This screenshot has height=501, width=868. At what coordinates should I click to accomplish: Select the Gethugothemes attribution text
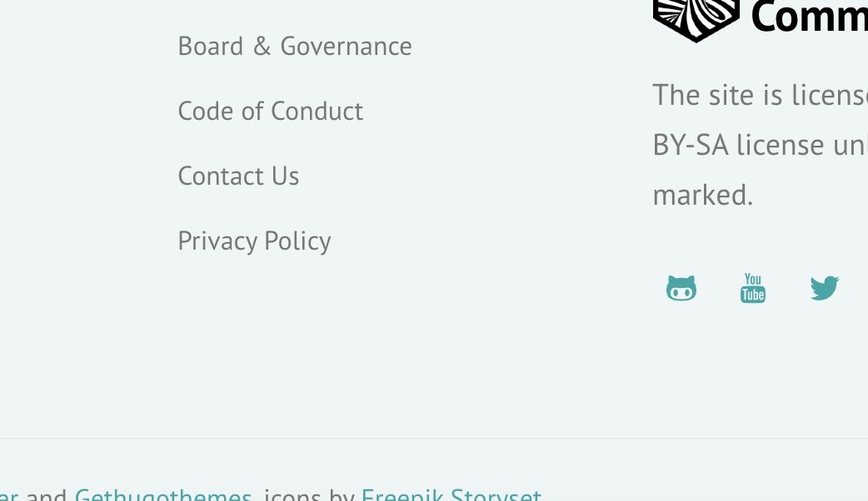point(163,493)
